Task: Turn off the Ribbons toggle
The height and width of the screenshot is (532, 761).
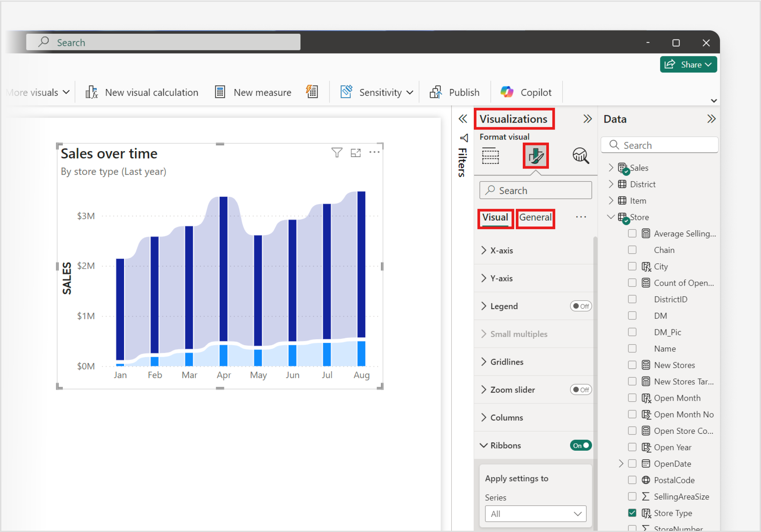Action: (x=580, y=445)
